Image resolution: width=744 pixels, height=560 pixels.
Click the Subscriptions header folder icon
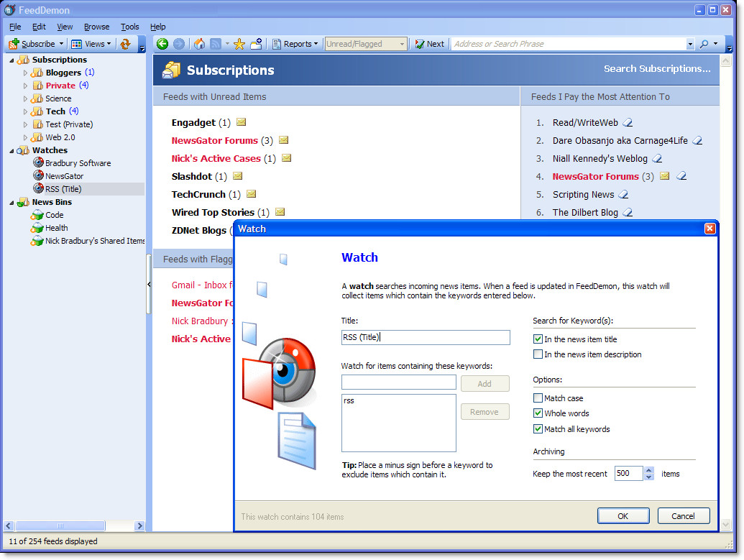(x=171, y=70)
